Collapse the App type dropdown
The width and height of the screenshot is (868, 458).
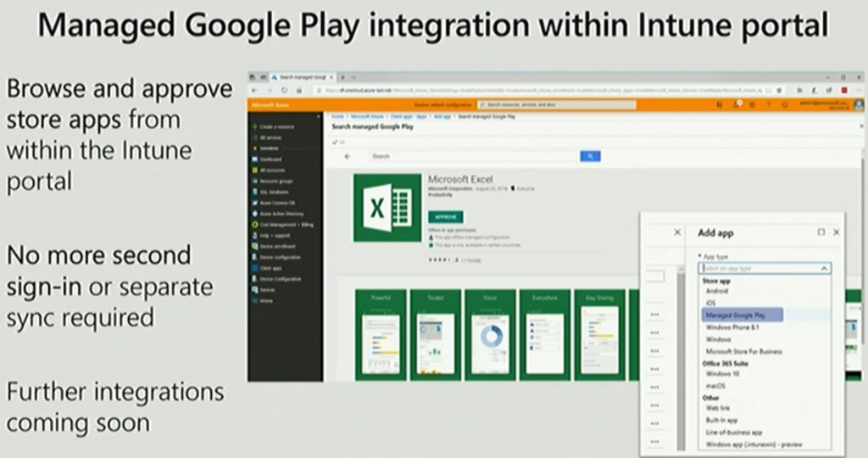(x=824, y=269)
